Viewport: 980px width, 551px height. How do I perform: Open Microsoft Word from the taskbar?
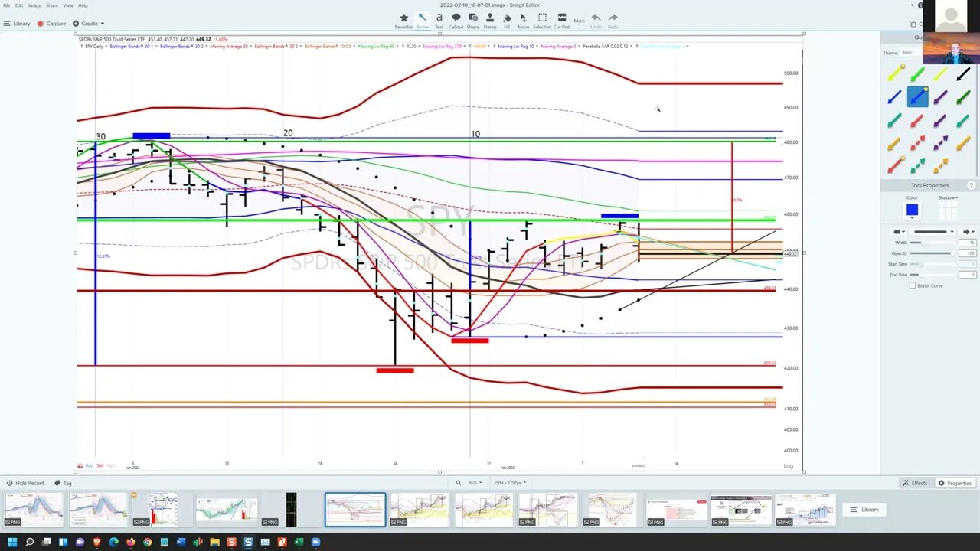point(181,542)
